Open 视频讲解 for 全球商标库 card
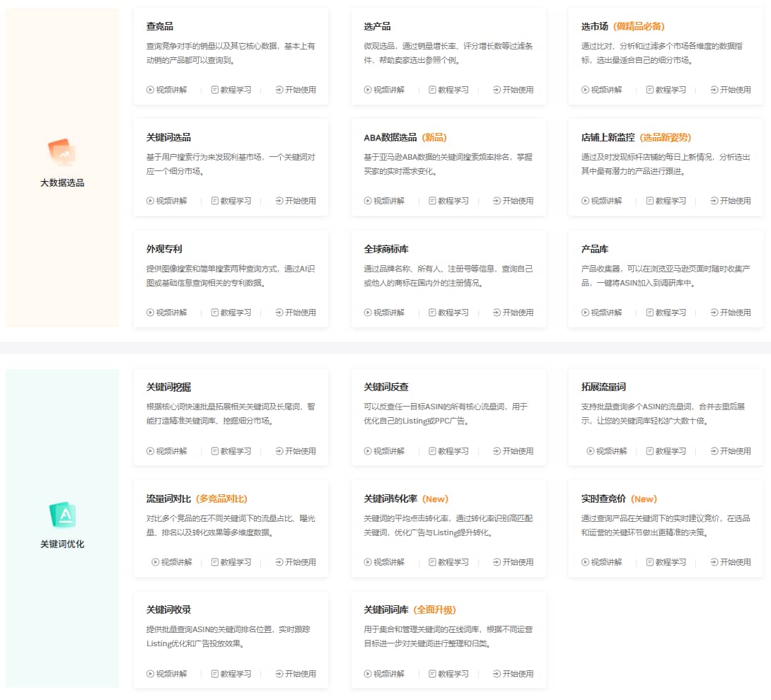 tap(384, 312)
